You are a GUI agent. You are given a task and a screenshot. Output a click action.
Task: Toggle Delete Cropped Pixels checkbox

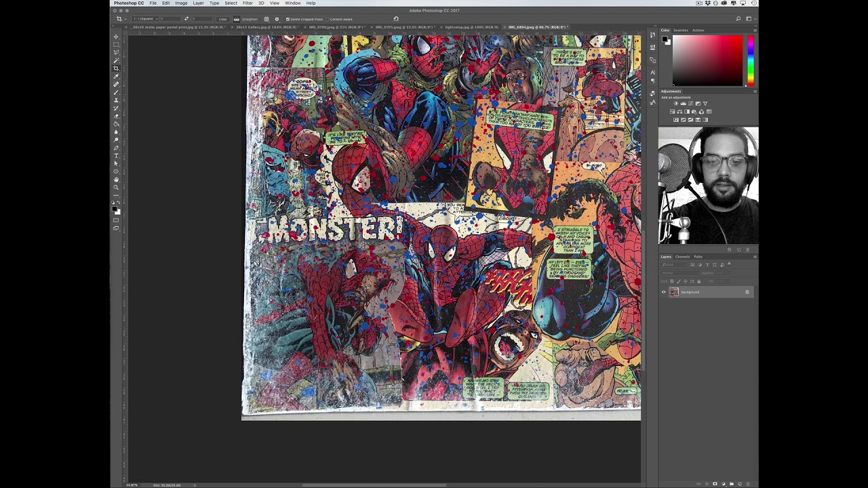click(x=288, y=19)
